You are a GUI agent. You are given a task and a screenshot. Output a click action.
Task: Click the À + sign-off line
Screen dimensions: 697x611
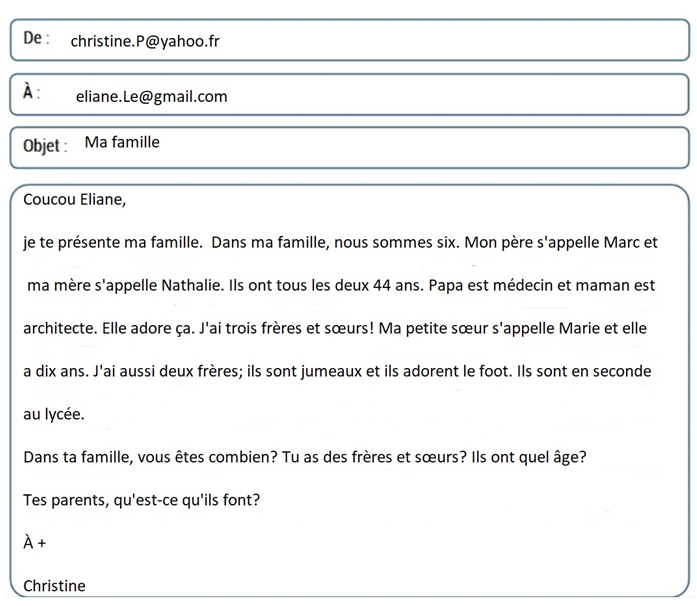tap(35, 542)
